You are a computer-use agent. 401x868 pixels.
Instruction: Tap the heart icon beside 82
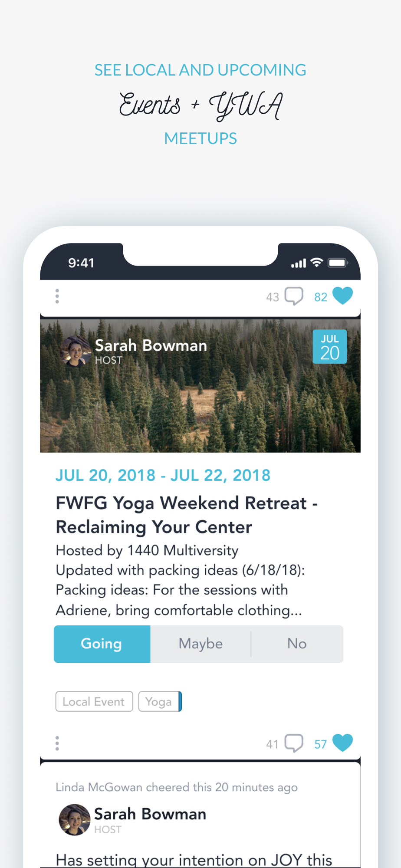(342, 296)
